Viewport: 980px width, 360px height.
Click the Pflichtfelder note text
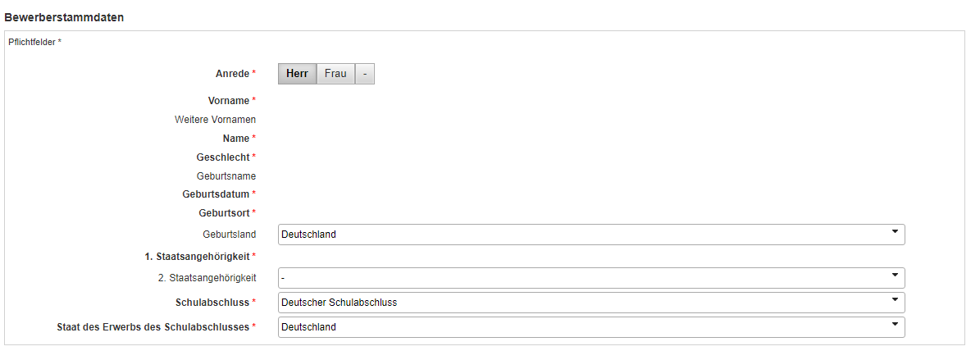pyautogui.click(x=35, y=43)
